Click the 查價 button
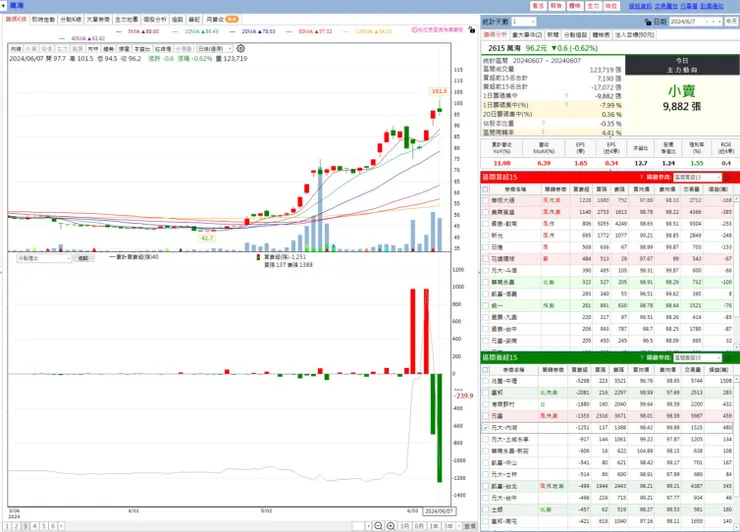Screen dimensions: 740x532 pos(470,526)
